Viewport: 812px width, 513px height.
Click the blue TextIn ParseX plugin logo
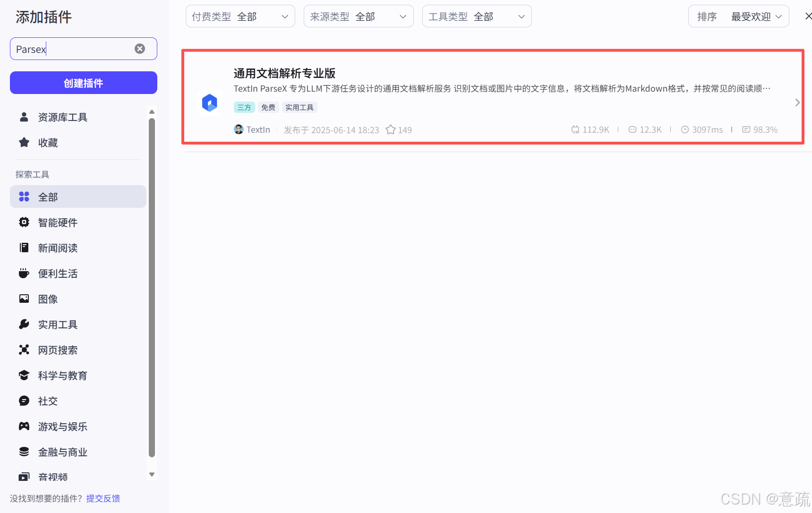tap(210, 103)
